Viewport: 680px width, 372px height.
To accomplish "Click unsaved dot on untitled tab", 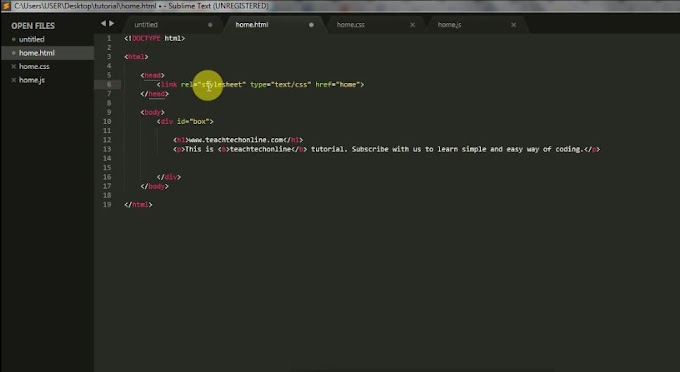I will [210, 25].
